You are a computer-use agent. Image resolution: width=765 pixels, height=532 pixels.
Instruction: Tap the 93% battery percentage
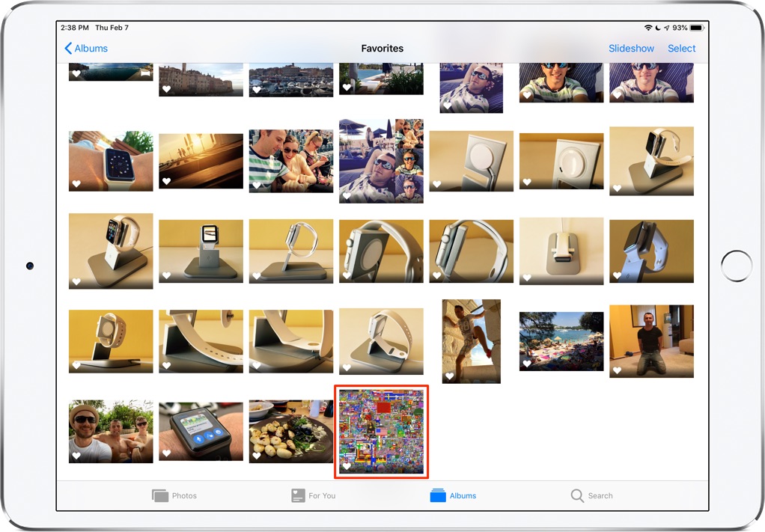(x=680, y=28)
